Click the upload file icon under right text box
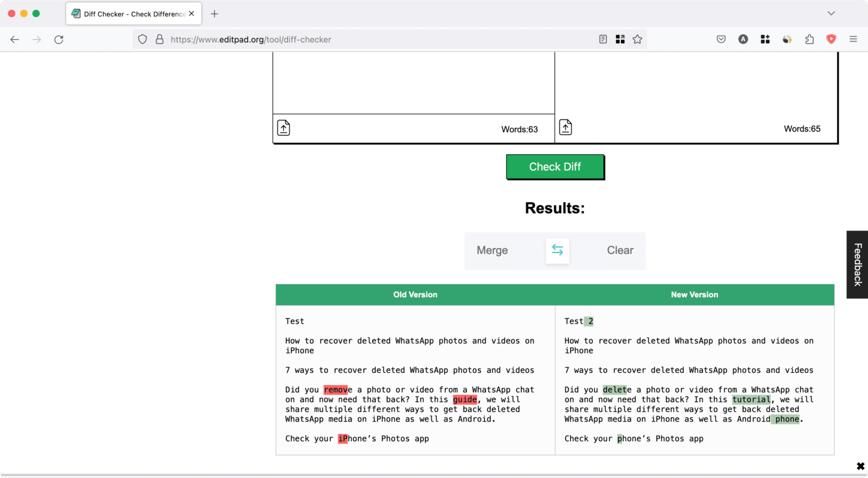The height and width of the screenshot is (478, 868). pyautogui.click(x=566, y=127)
